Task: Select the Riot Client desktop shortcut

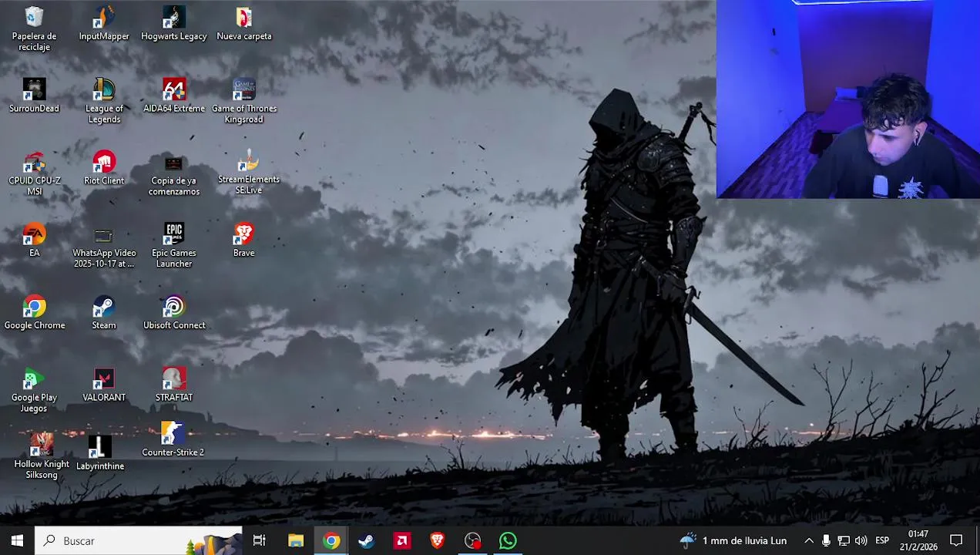Action: pos(104,168)
